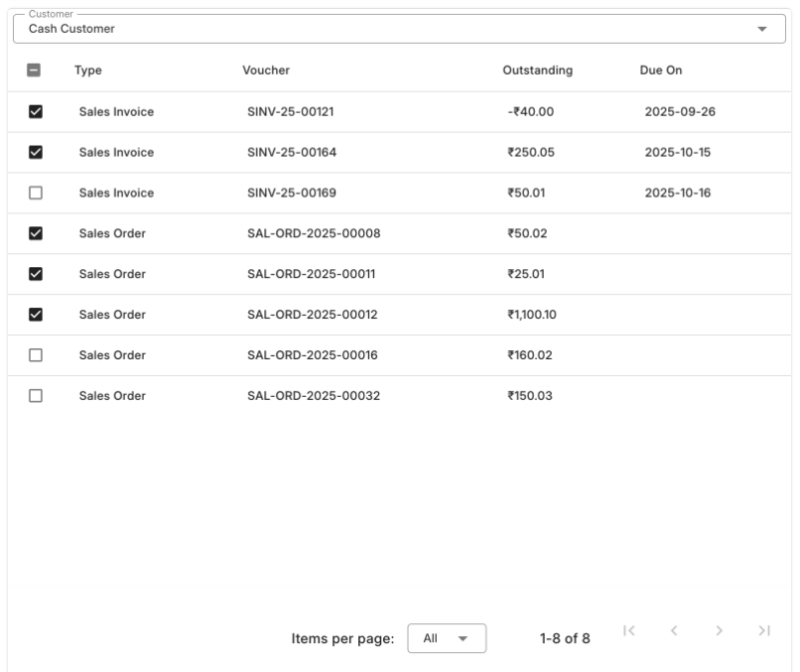Go to the previous page arrow

pos(674,630)
